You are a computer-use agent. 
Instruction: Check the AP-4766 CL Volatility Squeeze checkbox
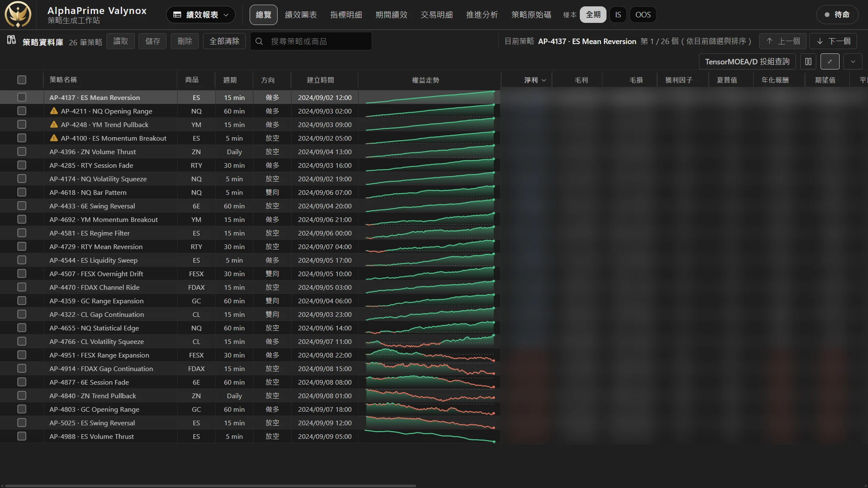22,341
